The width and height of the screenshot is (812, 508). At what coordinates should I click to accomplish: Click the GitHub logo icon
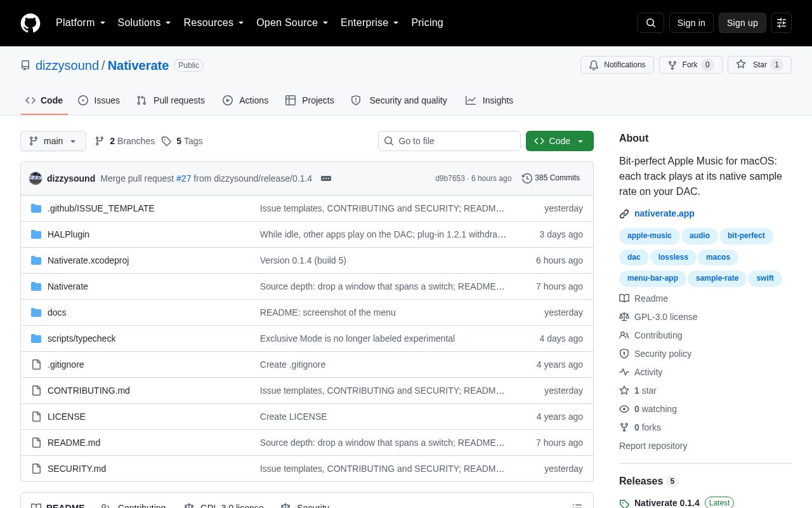pyautogui.click(x=30, y=23)
